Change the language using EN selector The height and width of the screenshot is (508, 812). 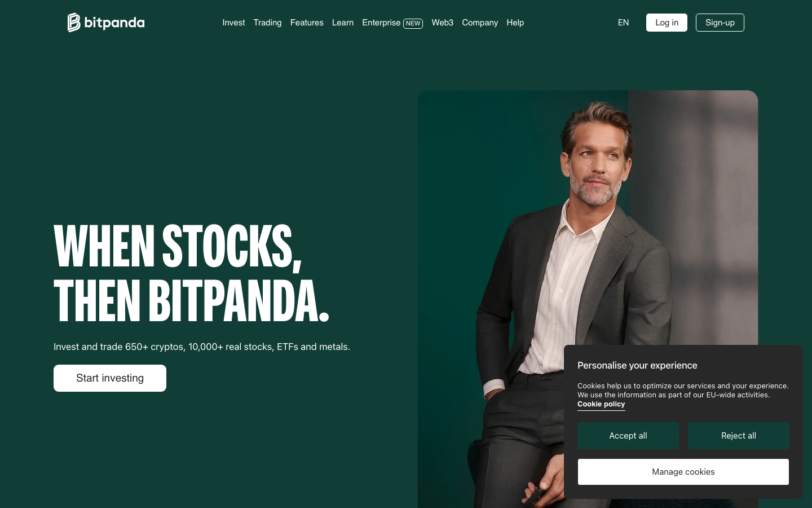tap(623, 23)
